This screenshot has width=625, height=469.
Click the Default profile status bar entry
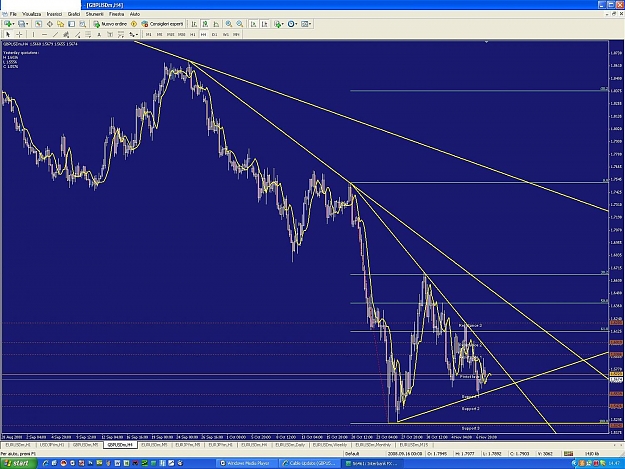(x=352, y=453)
